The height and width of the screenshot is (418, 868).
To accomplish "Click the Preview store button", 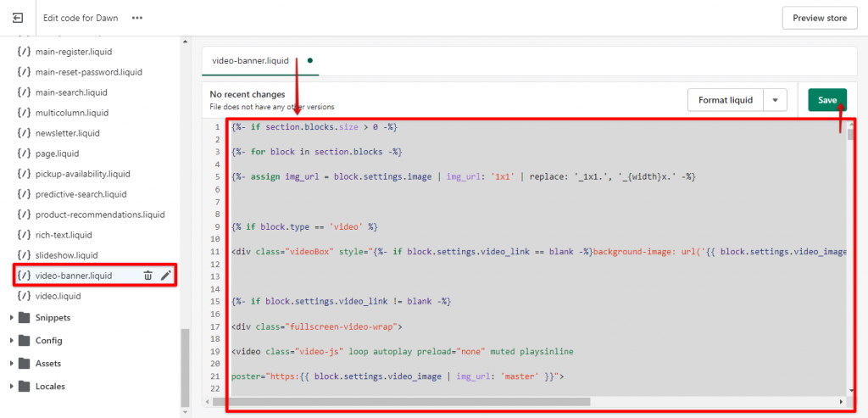I will 820,18.
